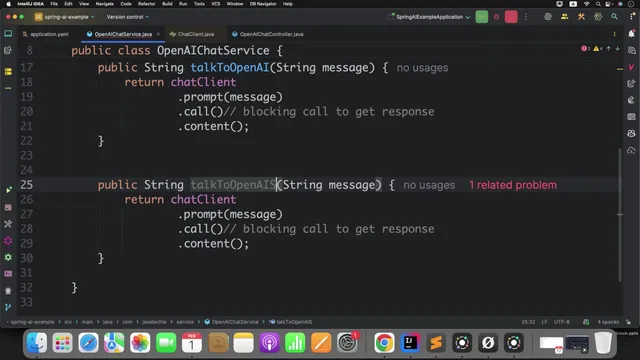Open Sublime Text in the Dock
640x360 pixels.
[x=436, y=342]
